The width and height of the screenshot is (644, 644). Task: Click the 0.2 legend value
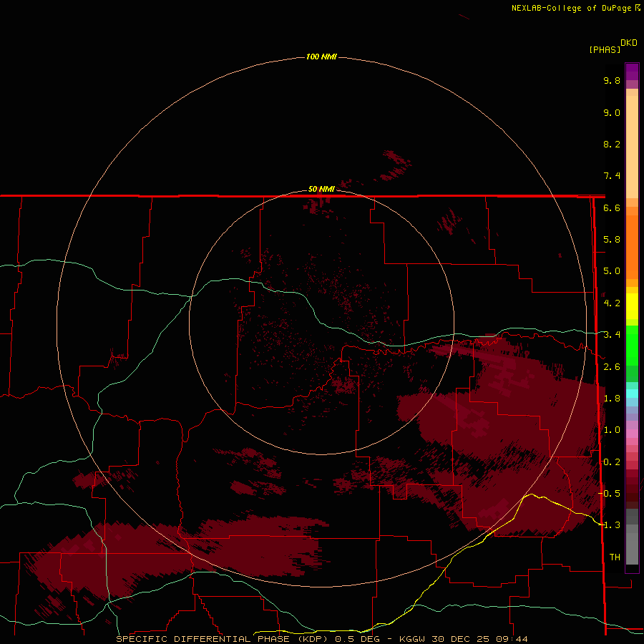[x=612, y=462]
